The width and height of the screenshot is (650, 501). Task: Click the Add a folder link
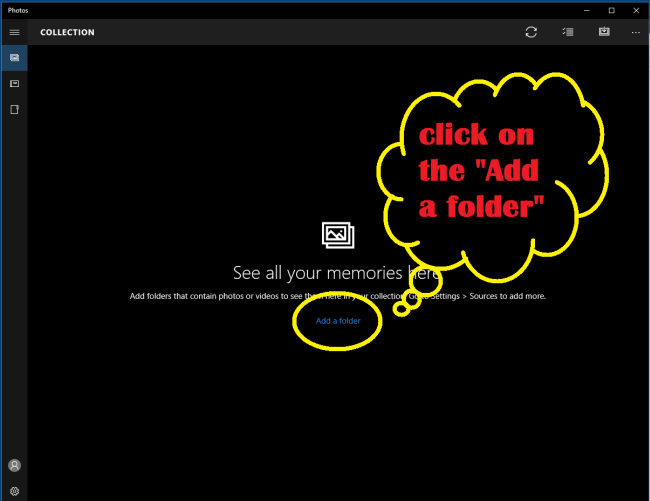(x=338, y=321)
